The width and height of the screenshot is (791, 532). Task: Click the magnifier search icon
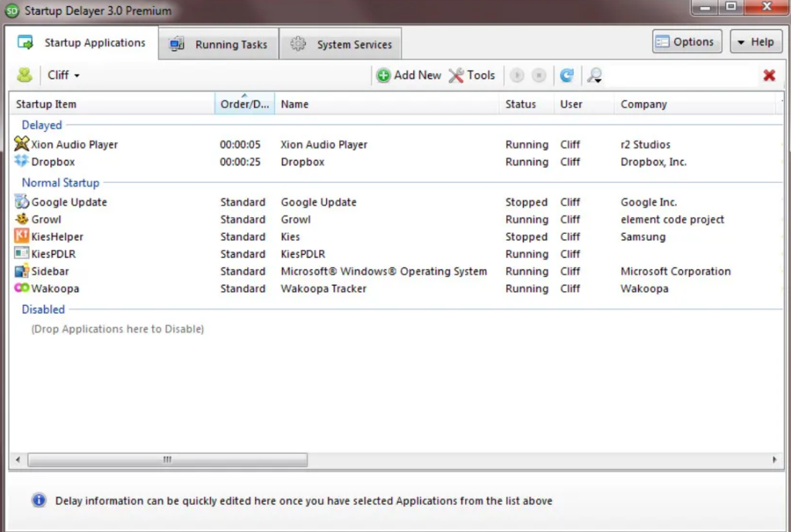(594, 75)
